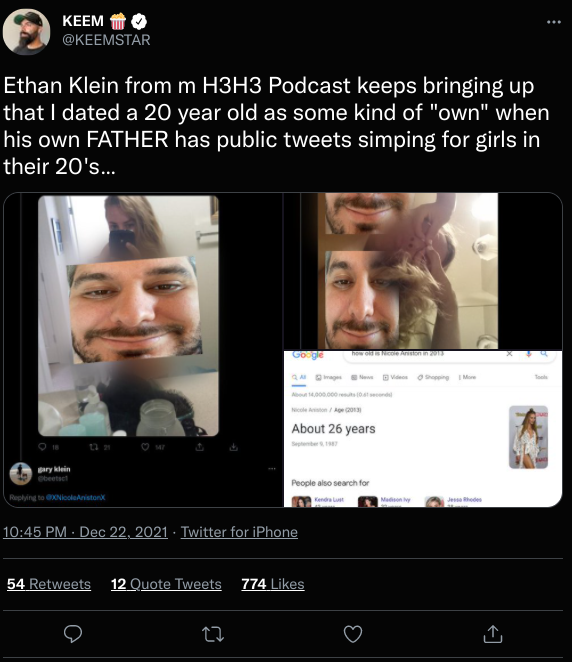This screenshot has height=662, width=572.
Task: Open the Google search result screenshot image
Action: 423,429
